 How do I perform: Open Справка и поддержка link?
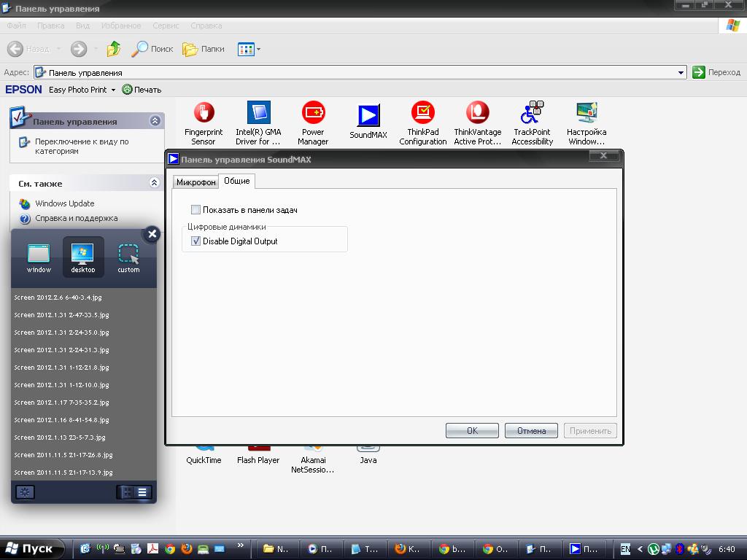[76, 218]
